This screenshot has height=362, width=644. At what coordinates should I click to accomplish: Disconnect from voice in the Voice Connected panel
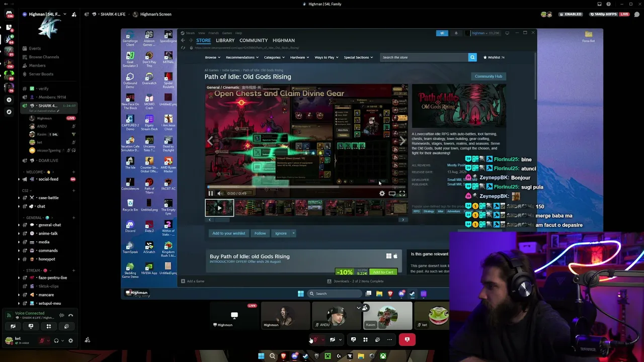(70, 315)
